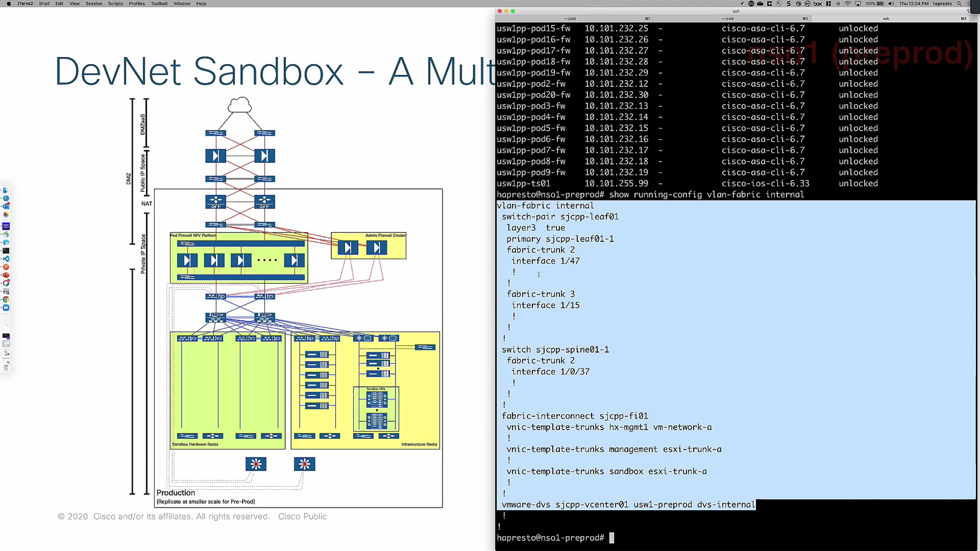Click 'fabric-interconnect sjcpp-fi01' line
This screenshot has height=551, width=980.
(x=575, y=416)
